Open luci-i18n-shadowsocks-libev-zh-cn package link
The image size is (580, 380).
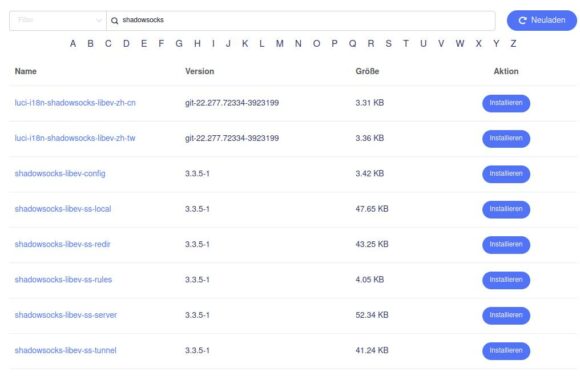75,103
